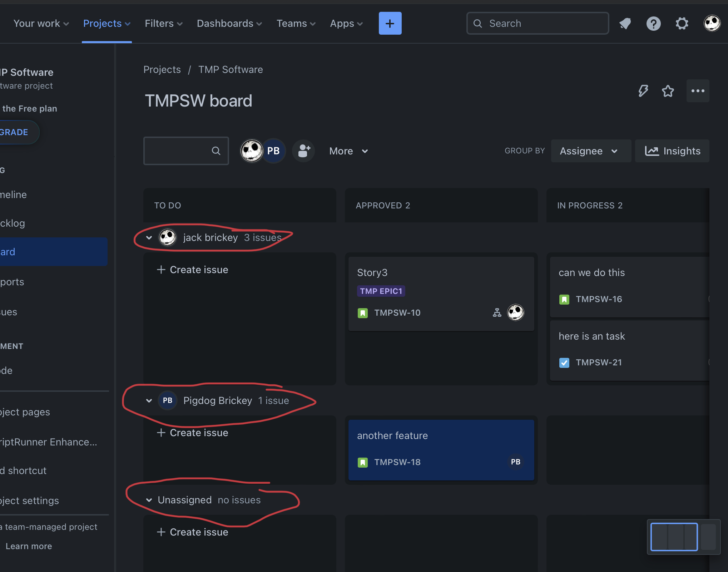This screenshot has width=728, height=572.
Task: Collapse the jack brickey swimlane
Action: (x=149, y=238)
